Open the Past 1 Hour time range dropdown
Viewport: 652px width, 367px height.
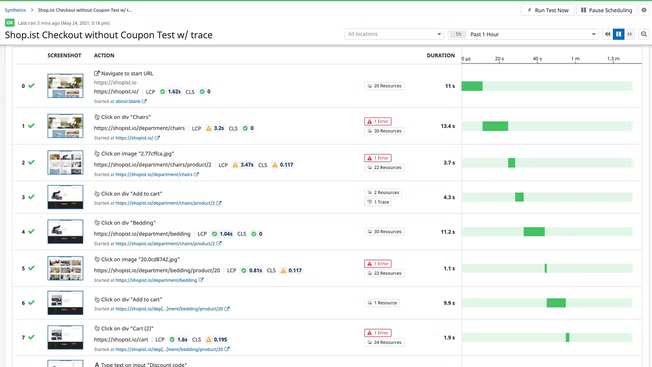523,34
